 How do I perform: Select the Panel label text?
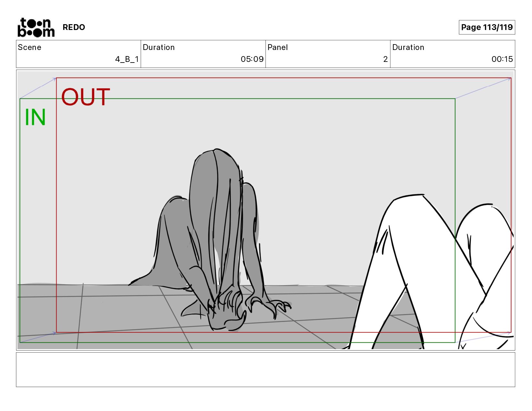pos(278,47)
